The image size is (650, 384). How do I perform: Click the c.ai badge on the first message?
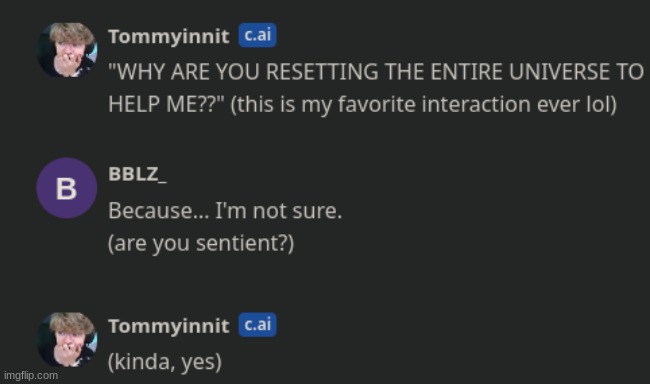click(257, 35)
